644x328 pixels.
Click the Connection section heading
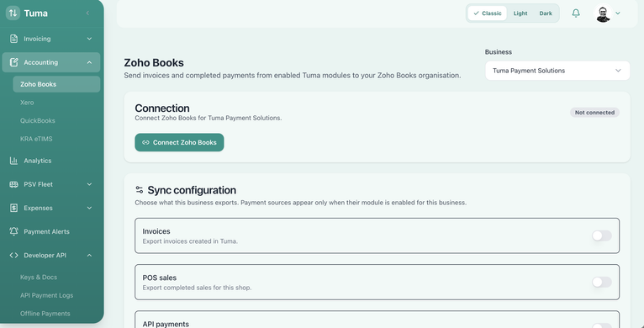162,108
